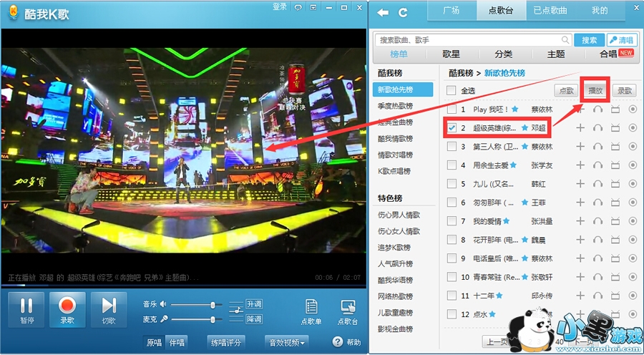644x355 pixels.
Task: Click the 录歌 button above the list
Action: click(x=624, y=91)
